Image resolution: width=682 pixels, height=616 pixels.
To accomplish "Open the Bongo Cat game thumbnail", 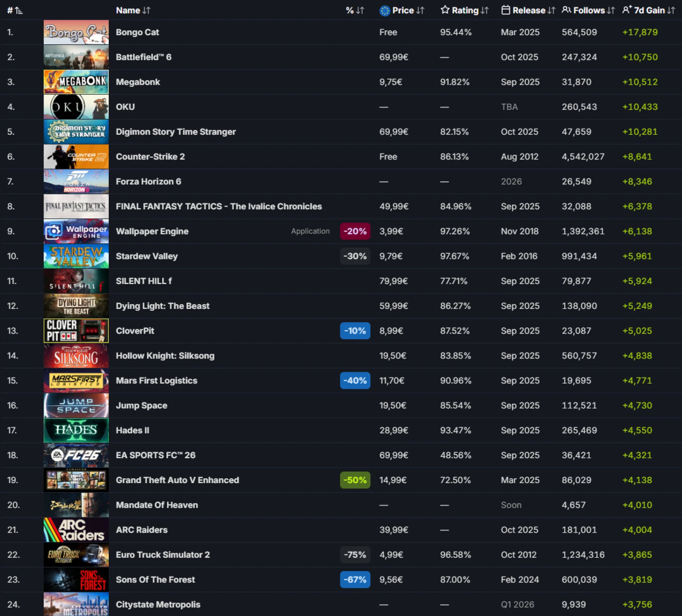I will pyautogui.click(x=76, y=33).
